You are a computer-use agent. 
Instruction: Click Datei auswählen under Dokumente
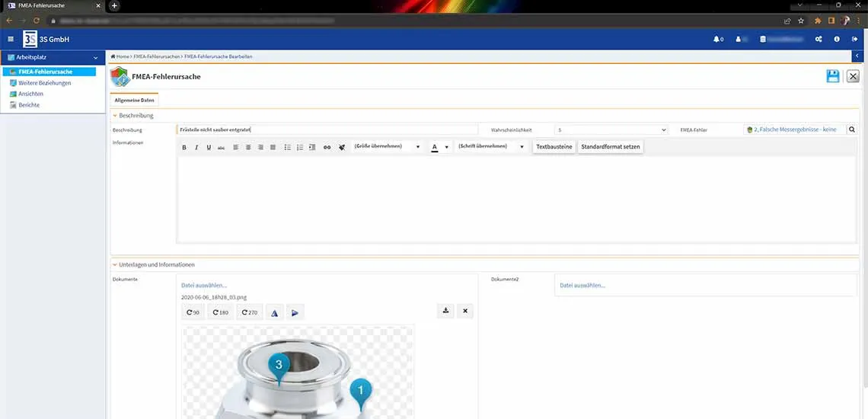tap(204, 286)
